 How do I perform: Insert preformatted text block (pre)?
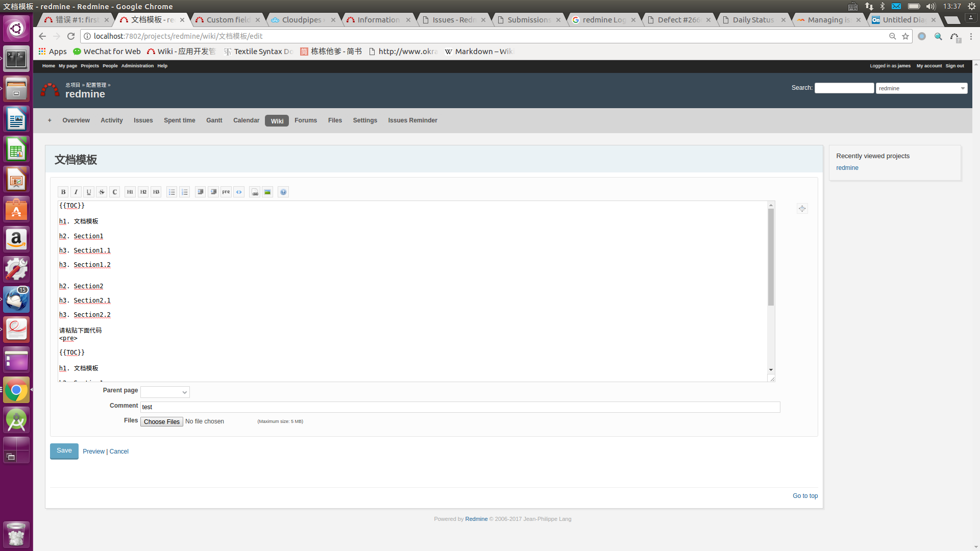pos(226,192)
